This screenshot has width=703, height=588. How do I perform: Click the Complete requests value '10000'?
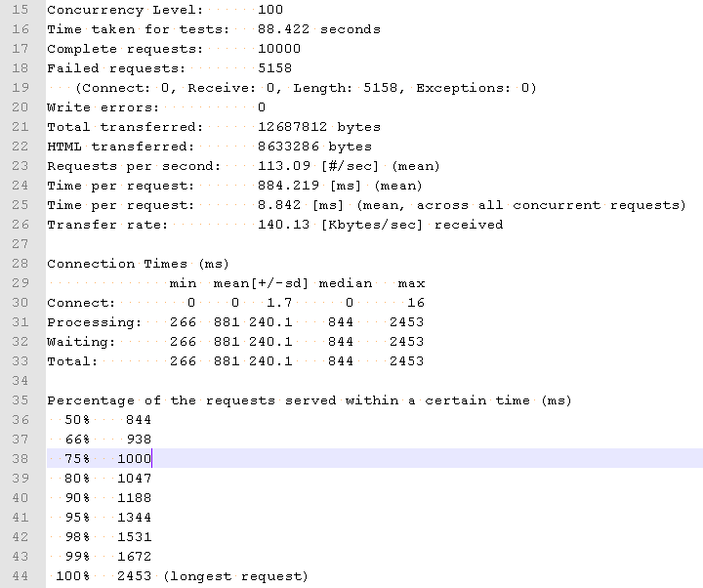click(279, 49)
